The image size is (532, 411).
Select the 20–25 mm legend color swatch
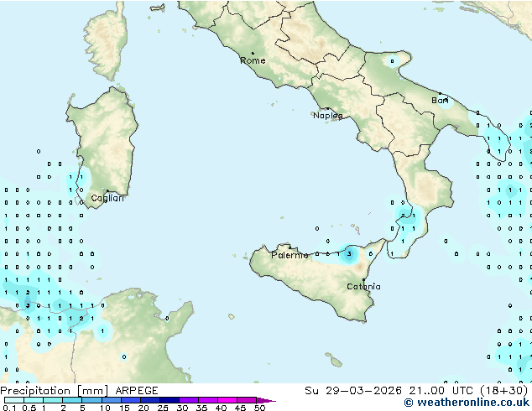(x=150, y=400)
